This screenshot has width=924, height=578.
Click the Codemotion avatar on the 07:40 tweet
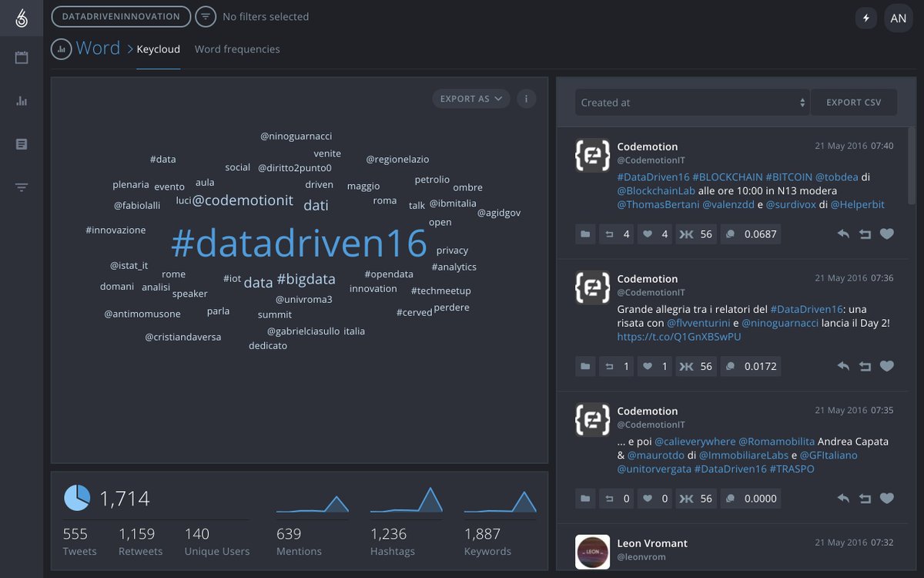(x=593, y=156)
